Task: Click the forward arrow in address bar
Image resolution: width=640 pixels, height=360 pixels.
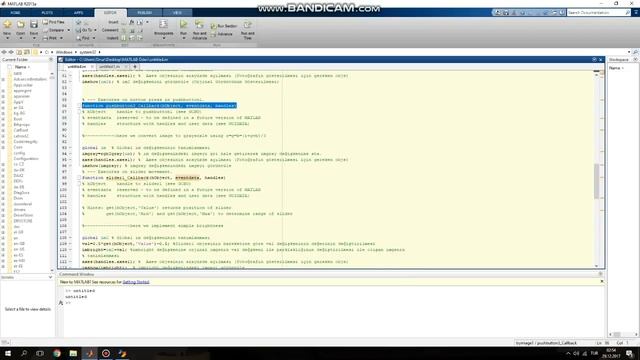Action: pos(11,52)
